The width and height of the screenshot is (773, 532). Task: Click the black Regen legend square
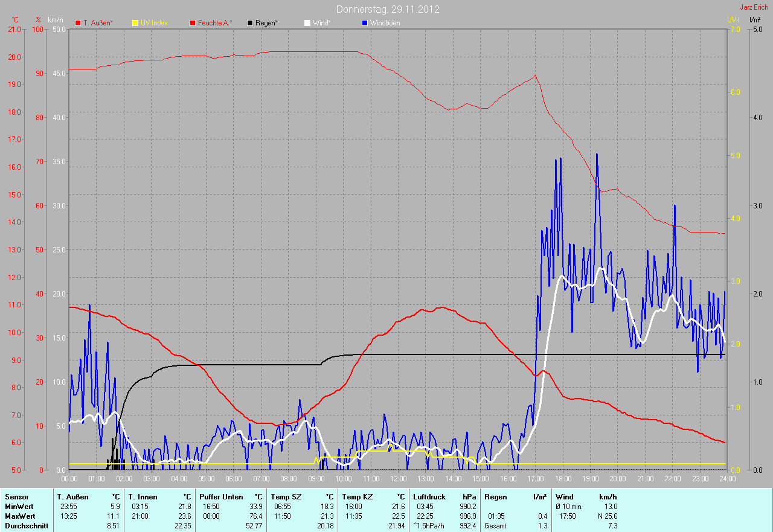pos(250,23)
